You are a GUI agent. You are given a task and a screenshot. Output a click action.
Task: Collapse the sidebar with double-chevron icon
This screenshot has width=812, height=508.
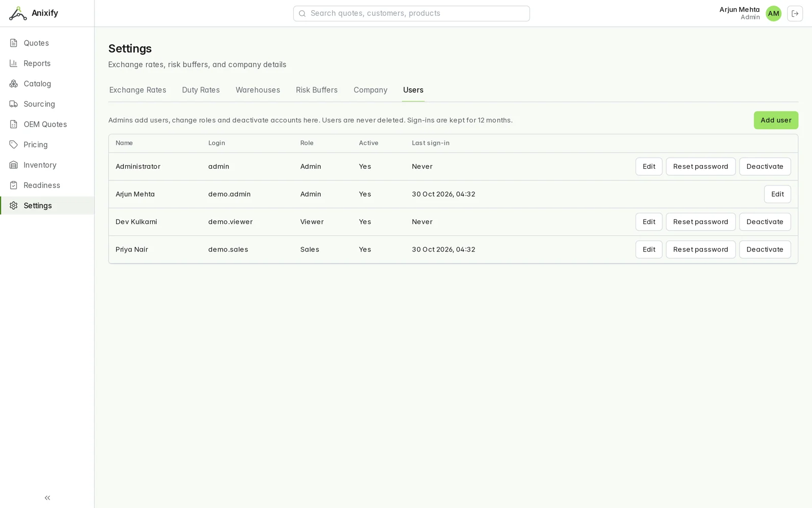point(47,498)
